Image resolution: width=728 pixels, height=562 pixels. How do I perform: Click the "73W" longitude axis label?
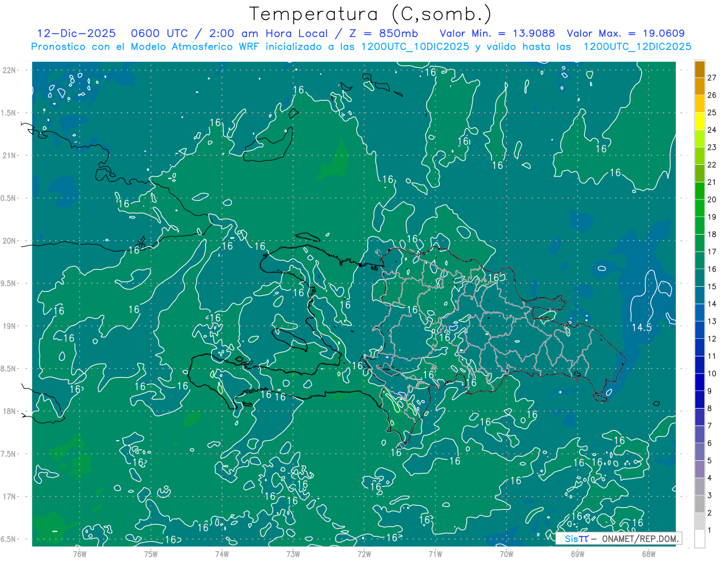point(293,554)
